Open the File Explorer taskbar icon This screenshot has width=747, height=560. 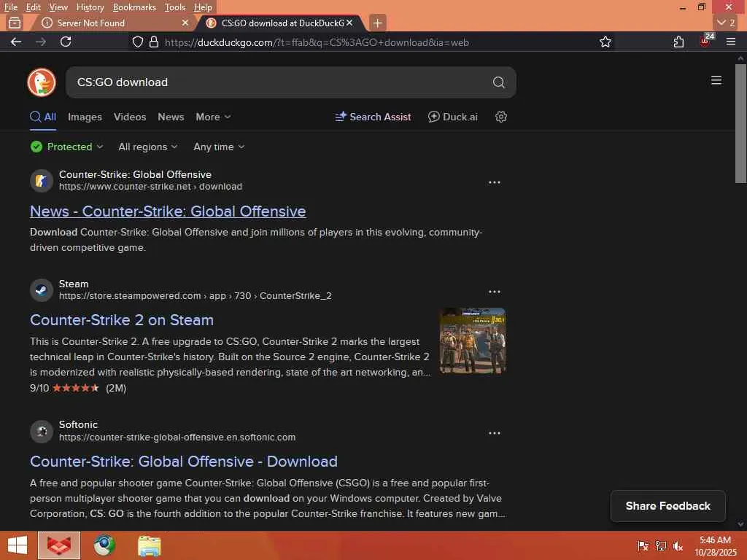tap(149, 545)
